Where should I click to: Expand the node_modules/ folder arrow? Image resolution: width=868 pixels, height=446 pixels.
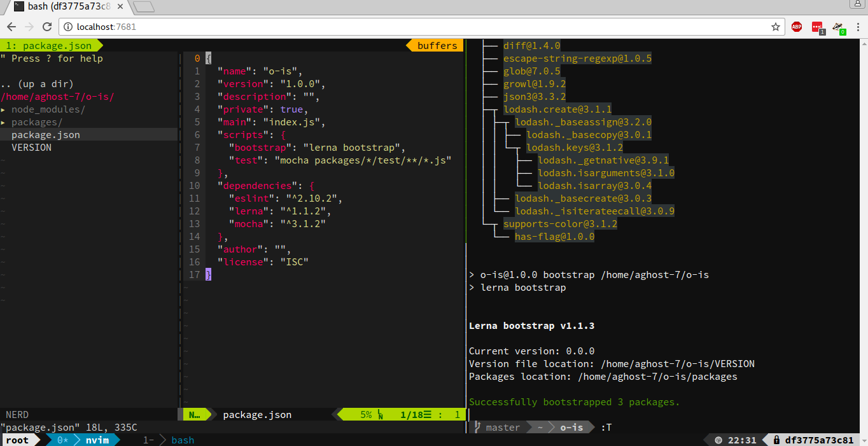pyautogui.click(x=3, y=109)
